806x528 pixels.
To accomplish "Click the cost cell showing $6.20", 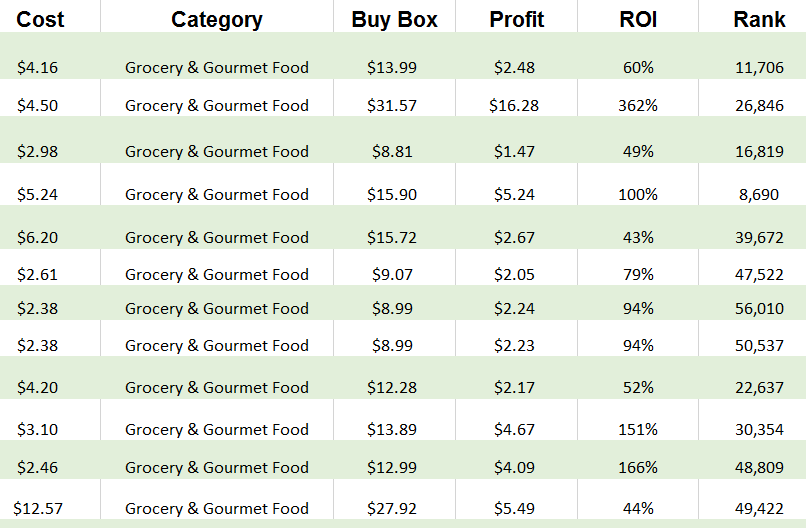I will pos(37,238).
